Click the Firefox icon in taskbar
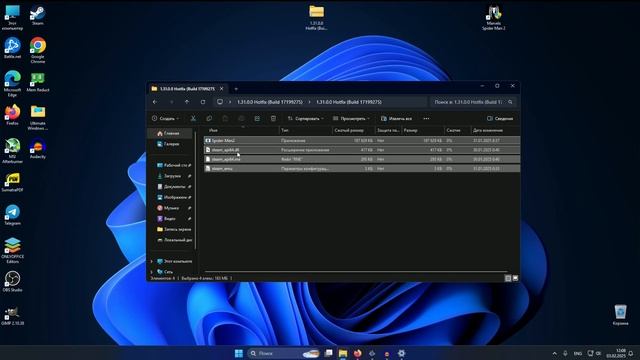 (x=358, y=353)
